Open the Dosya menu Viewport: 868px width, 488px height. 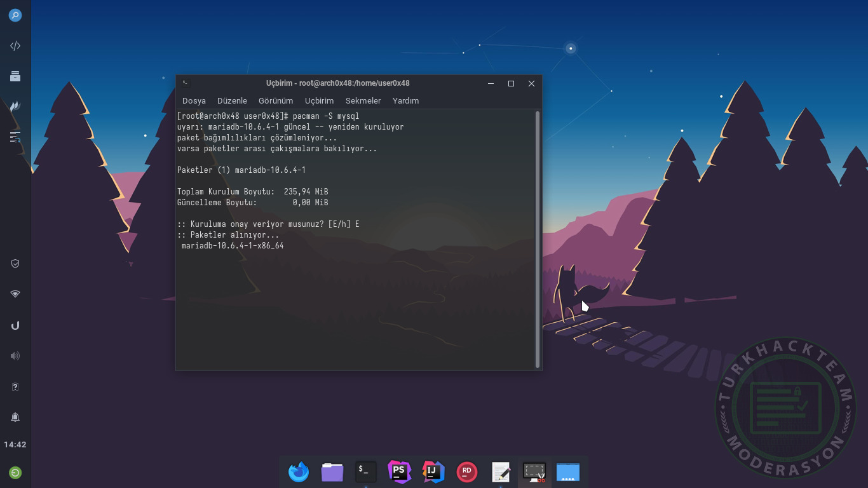pyautogui.click(x=194, y=100)
